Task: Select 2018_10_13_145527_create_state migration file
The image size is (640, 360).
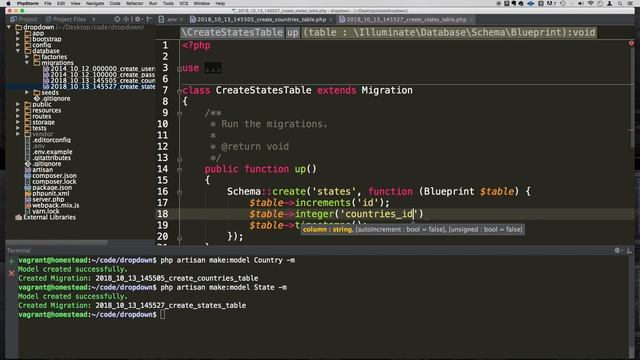Action: (98, 87)
